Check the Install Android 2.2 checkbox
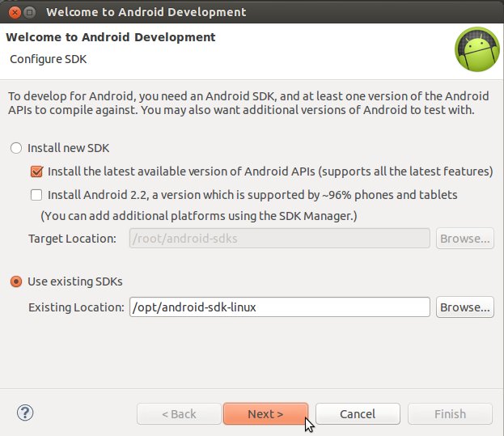 [x=36, y=195]
